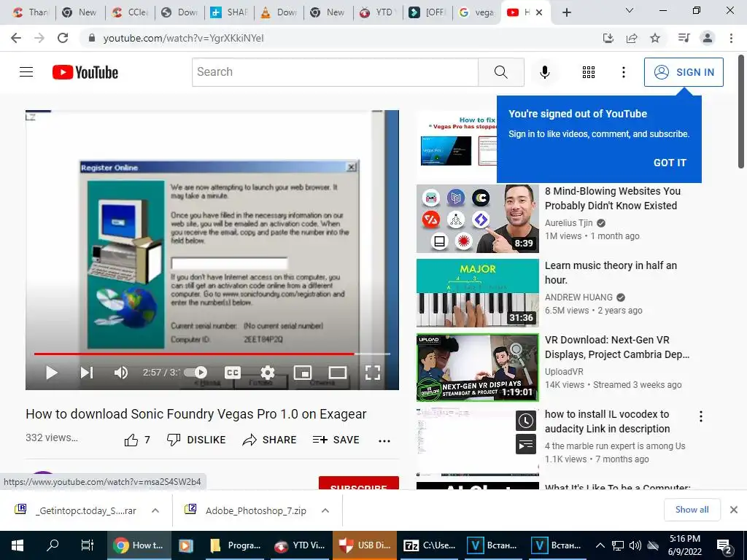The image size is (747, 560).
Task: Switch to the vega Google tab
Action: pos(477,12)
